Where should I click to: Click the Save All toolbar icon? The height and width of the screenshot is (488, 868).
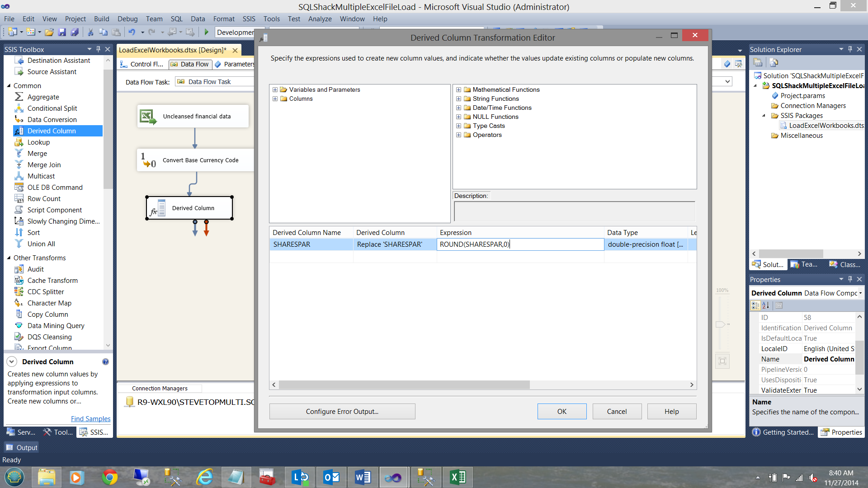tap(75, 32)
